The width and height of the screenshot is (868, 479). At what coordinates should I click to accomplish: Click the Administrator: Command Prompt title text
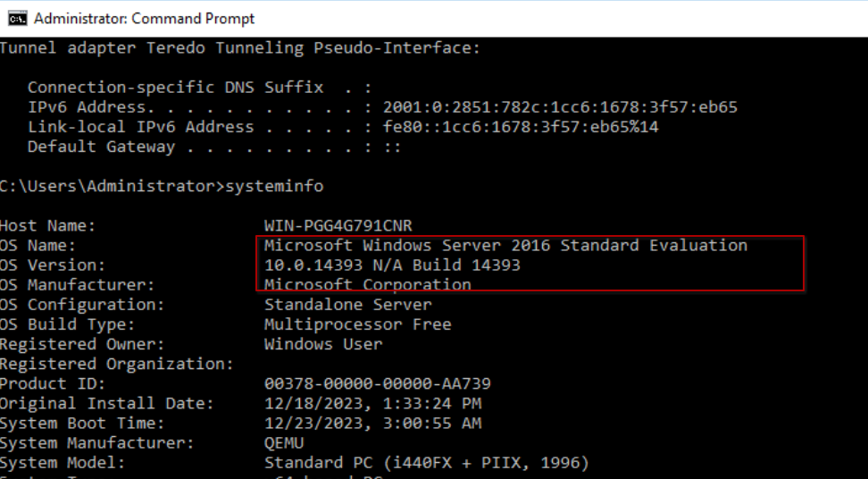[x=144, y=18]
